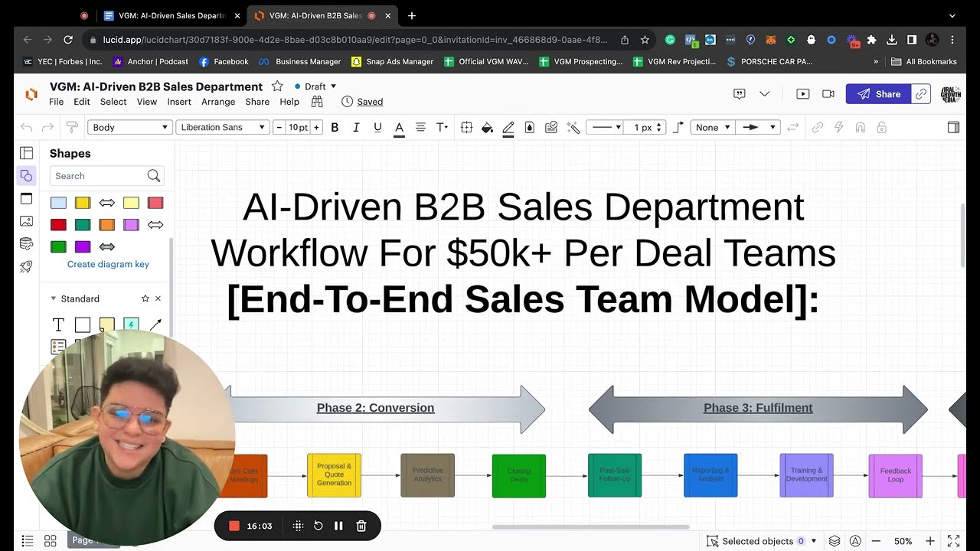Viewport: 980px width, 551px height.
Task: Toggle underline formatting
Action: tap(377, 127)
